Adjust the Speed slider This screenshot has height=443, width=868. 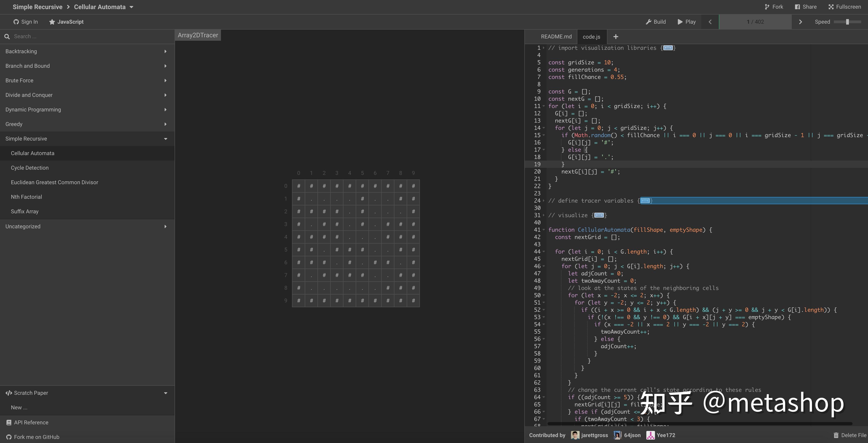point(847,22)
